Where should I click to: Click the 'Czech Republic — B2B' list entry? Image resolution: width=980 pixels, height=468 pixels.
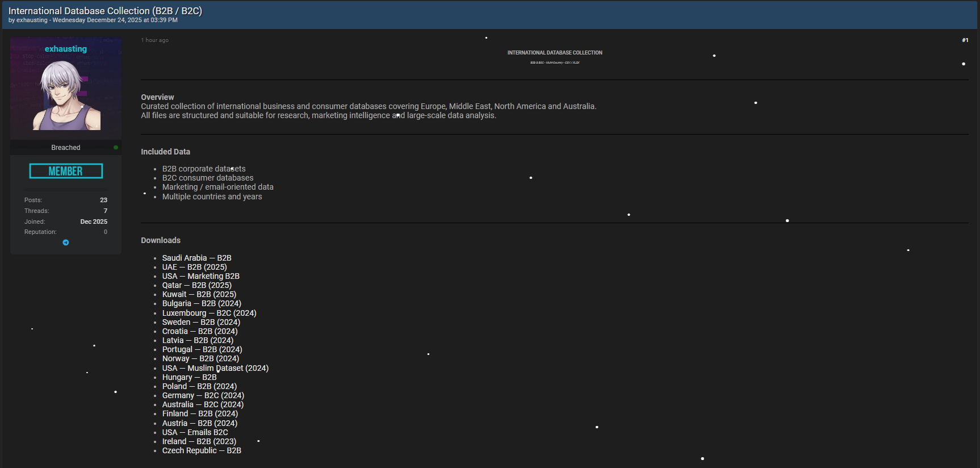click(x=202, y=450)
